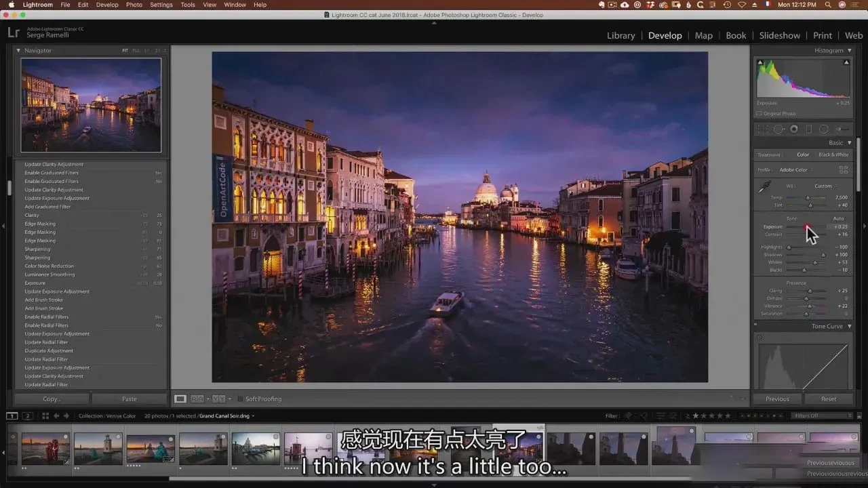868x488 pixels.
Task: Set Treatment to Black & White
Action: point(833,155)
